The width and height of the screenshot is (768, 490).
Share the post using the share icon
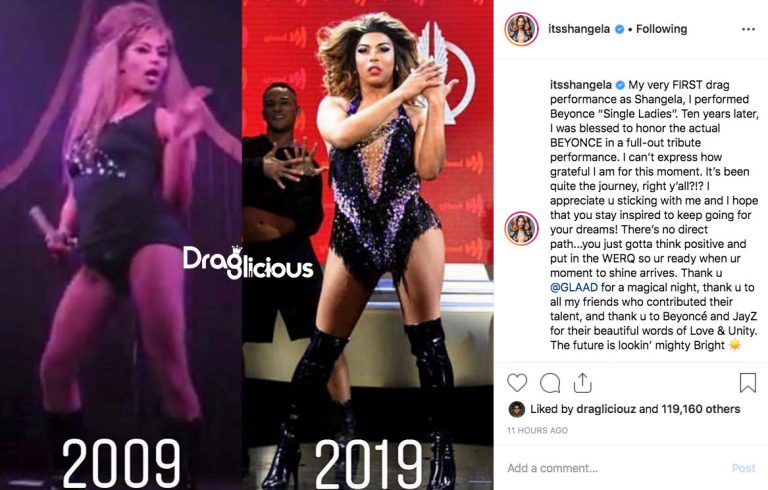[582, 383]
